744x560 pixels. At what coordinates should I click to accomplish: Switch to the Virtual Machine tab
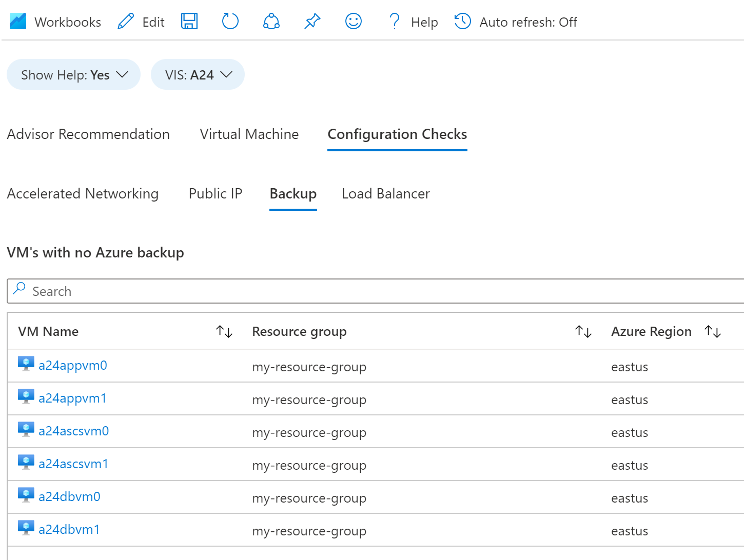click(x=249, y=134)
